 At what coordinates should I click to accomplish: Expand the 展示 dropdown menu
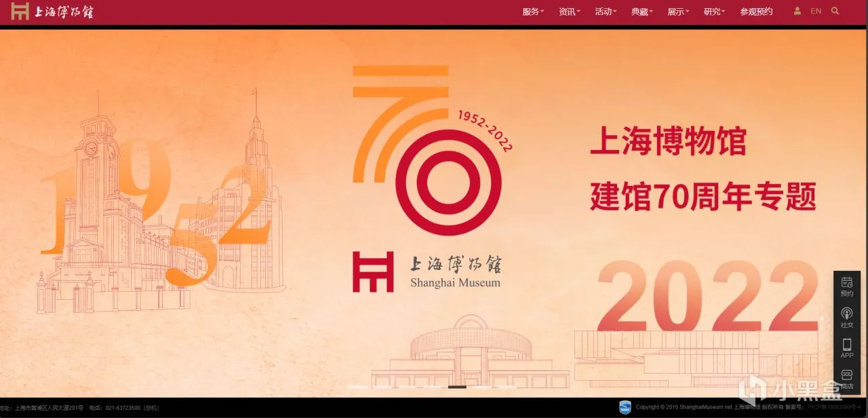pos(678,12)
